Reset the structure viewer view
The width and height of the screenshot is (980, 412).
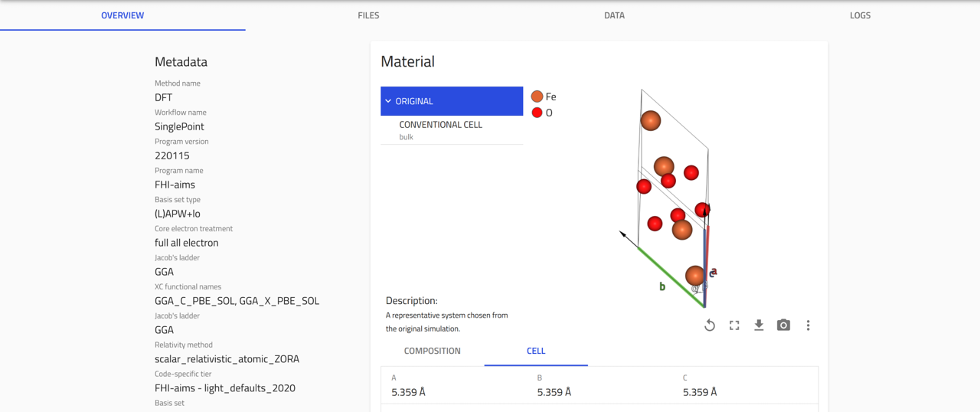[x=710, y=325]
